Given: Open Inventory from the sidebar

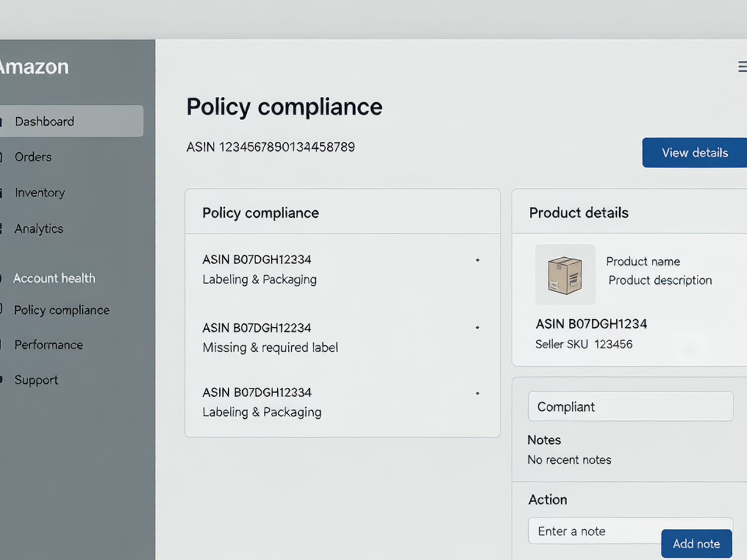Looking at the screenshot, I should 40,192.
